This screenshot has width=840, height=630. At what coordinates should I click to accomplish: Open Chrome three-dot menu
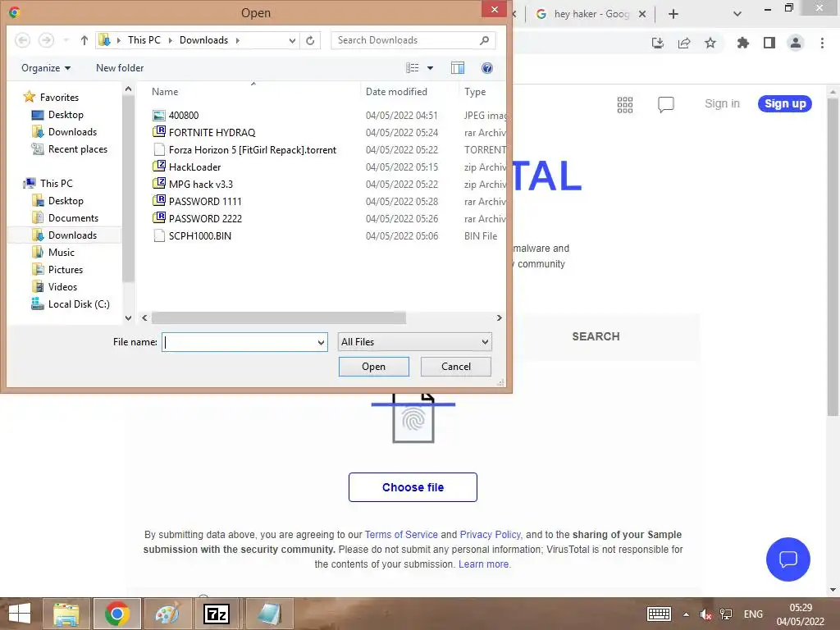[822, 43]
